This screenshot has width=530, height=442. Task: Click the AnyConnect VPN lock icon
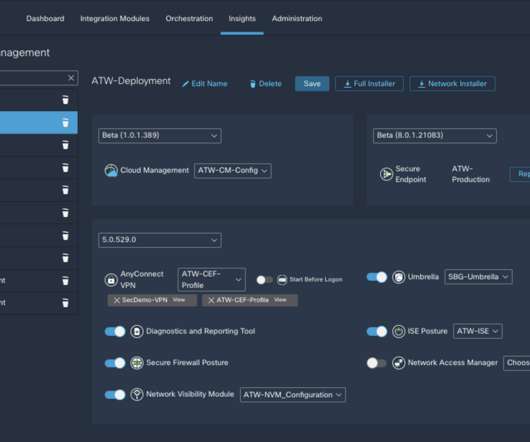point(111,280)
